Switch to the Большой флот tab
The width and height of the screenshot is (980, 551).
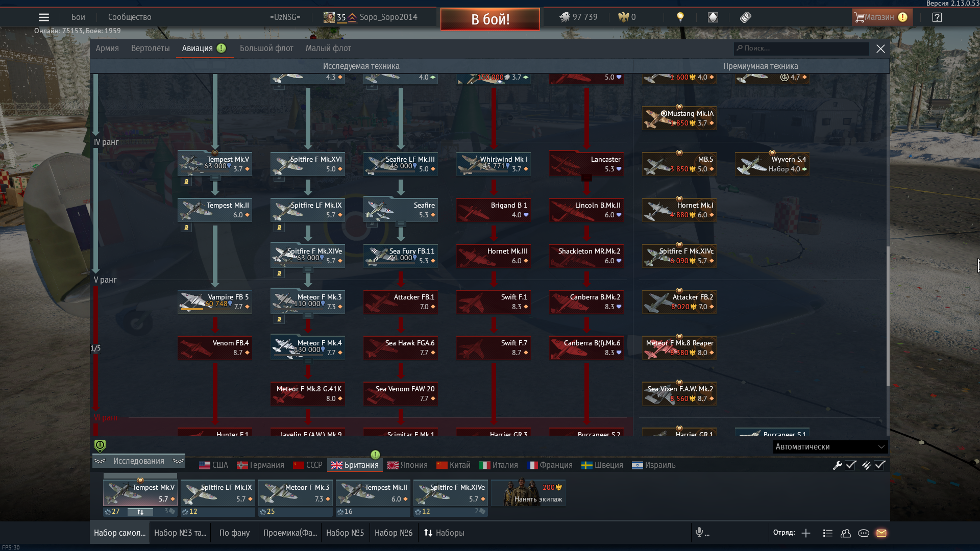coord(266,48)
